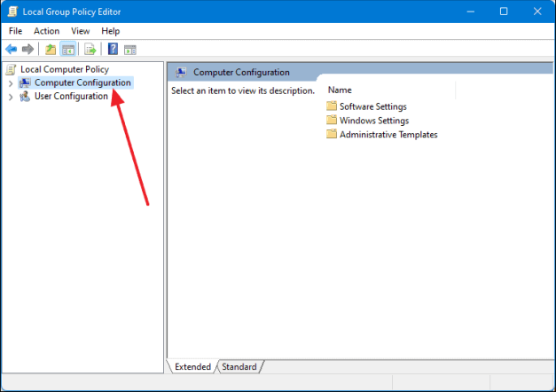556x392 pixels.
Task: Click the Software Settings folder icon
Action: 332,106
